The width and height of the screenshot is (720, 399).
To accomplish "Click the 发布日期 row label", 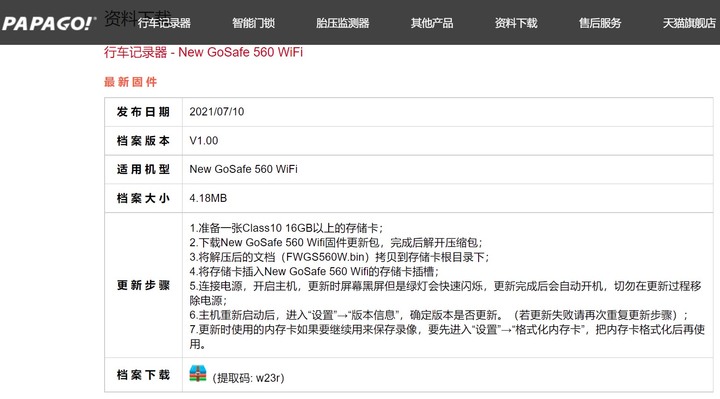I will pyautogui.click(x=143, y=112).
